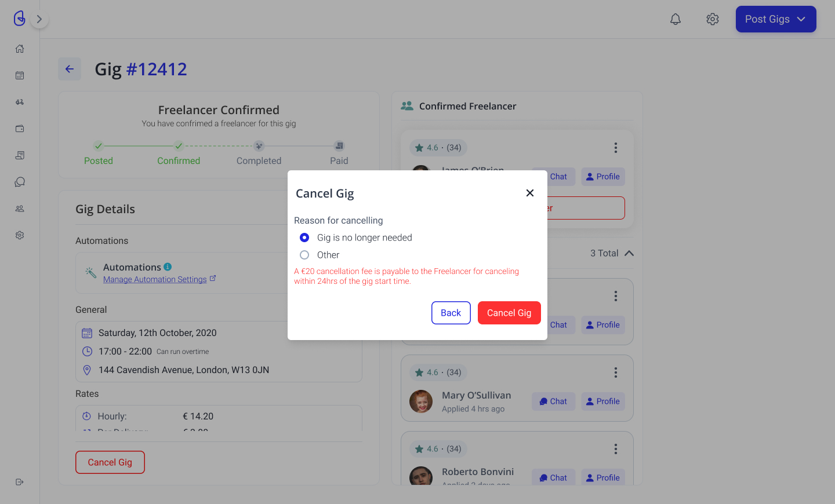835x504 pixels.
Task: Open the binoculars icon in the sidebar
Action: pos(20,102)
